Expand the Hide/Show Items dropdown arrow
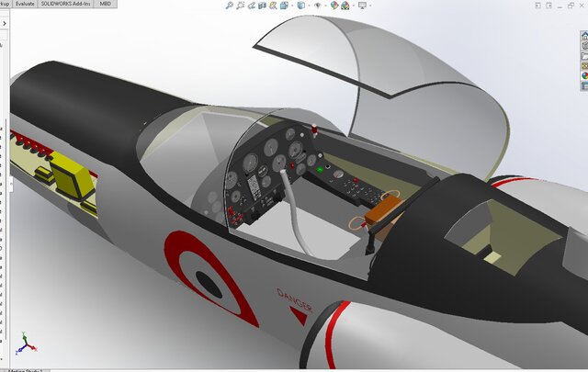The height and width of the screenshot is (372, 588). click(326, 6)
